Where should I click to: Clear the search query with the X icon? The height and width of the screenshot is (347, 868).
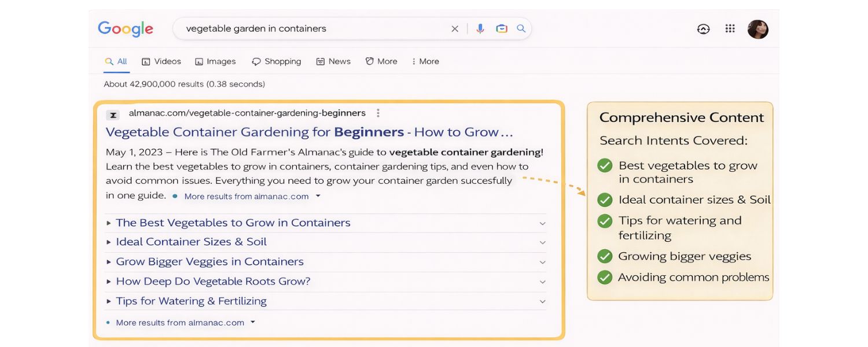(455, 28)
